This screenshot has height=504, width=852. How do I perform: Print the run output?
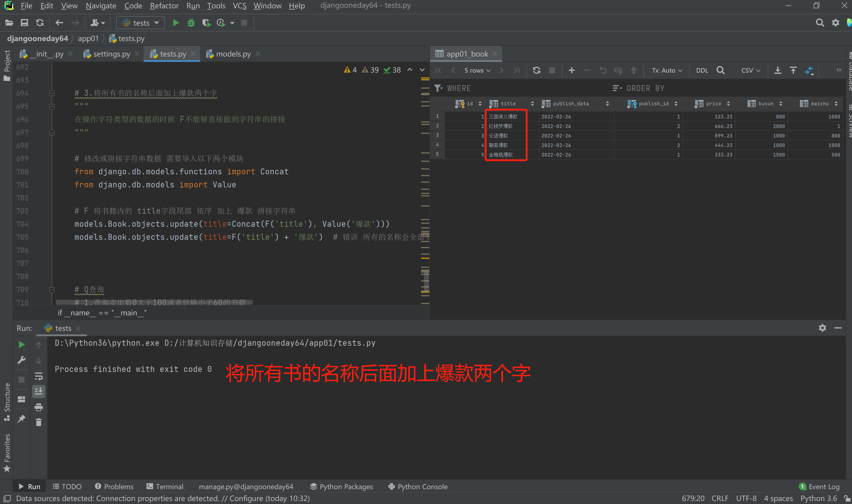click(x=39, y=407)
